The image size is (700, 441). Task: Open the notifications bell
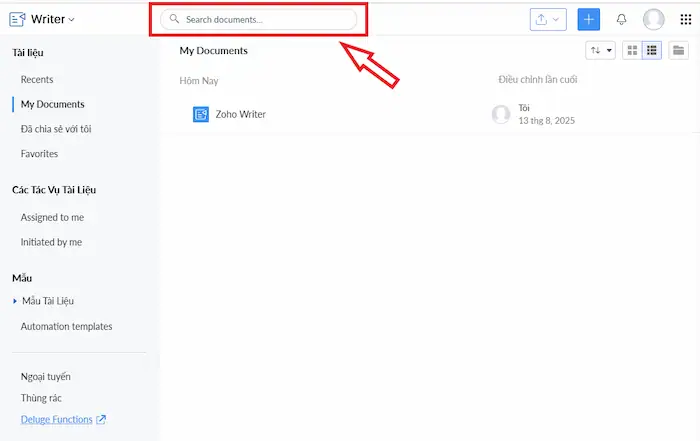click(622, 19)
